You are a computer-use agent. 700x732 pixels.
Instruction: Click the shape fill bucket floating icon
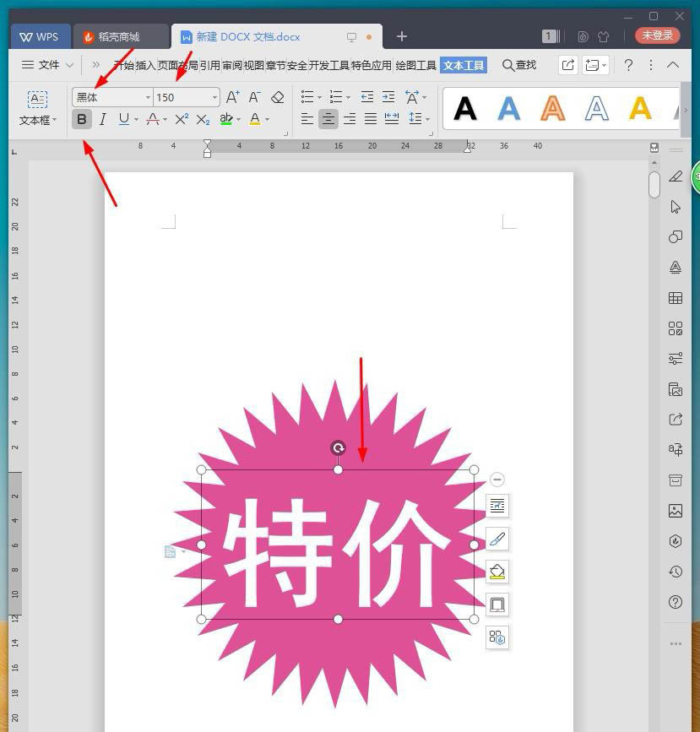pos(497,572)
